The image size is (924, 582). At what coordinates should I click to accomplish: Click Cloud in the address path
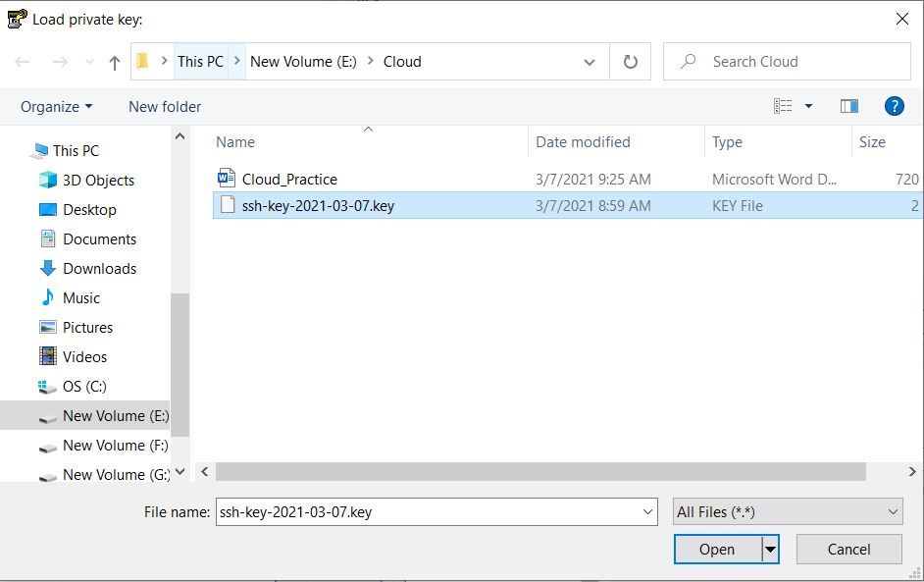(402, 61)
